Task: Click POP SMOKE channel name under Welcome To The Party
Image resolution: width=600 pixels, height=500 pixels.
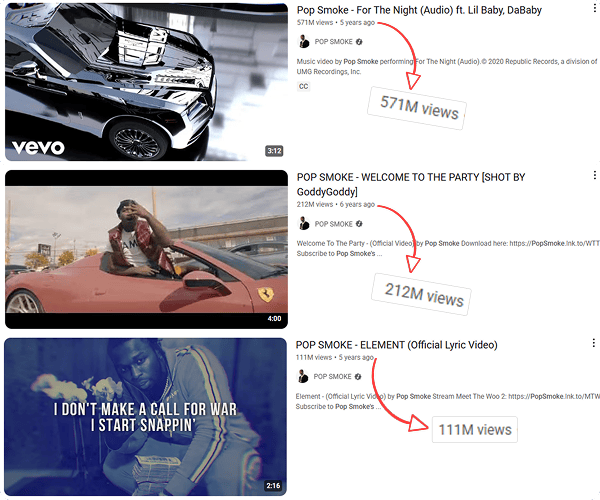Action: [333, 224]
